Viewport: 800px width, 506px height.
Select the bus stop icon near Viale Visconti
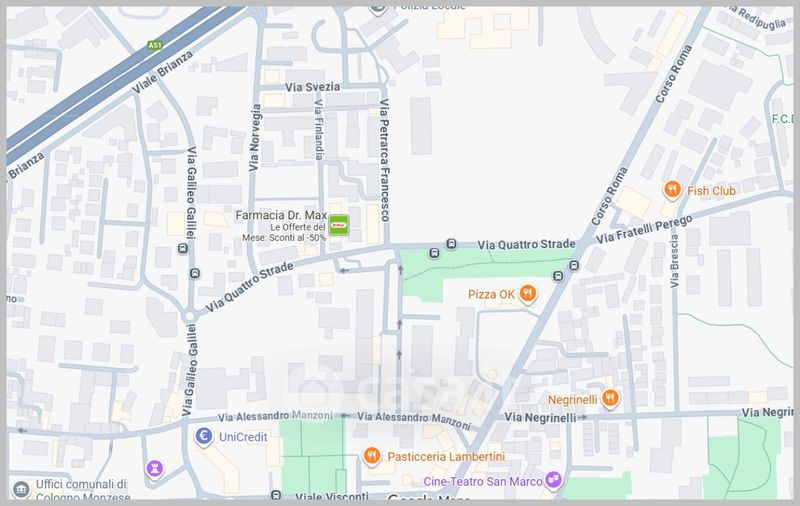click(x=276, y=495)
